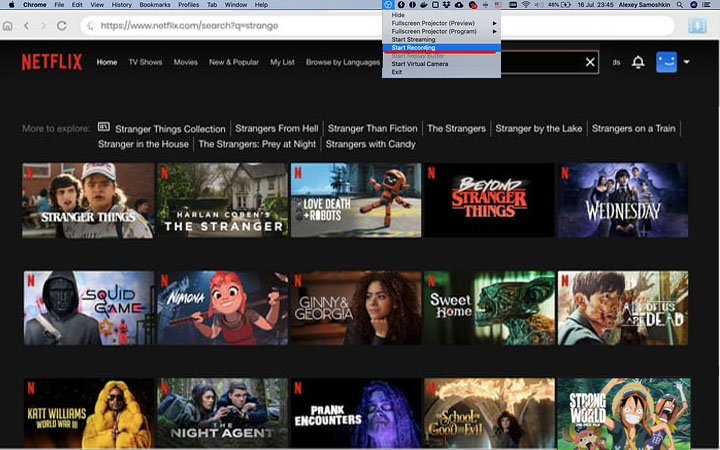
Task: Click the OBS icon in the menu bar
Action: (x=388, y=5)
